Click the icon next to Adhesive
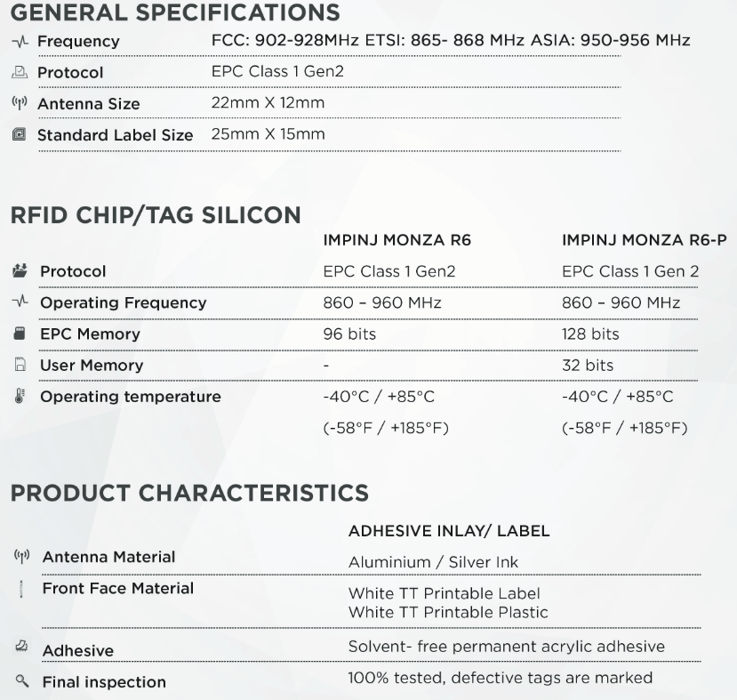This screenshot has width=737, height=700. coord(21,646)
